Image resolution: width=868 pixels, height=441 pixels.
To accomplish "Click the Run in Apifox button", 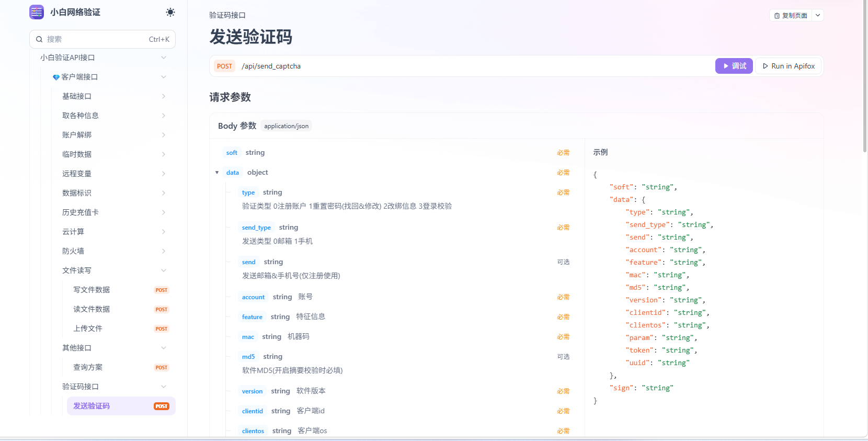I will point(789,66).
